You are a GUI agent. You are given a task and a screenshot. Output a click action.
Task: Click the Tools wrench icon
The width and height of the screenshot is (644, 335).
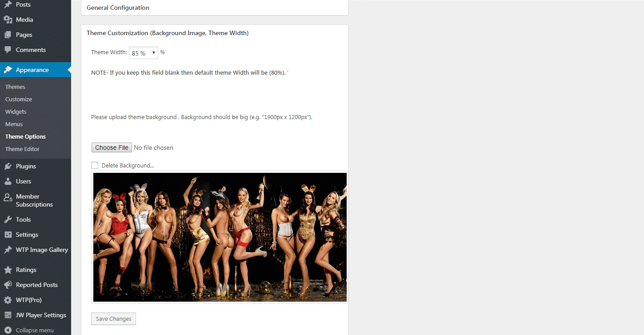click(x=8, y=219)
